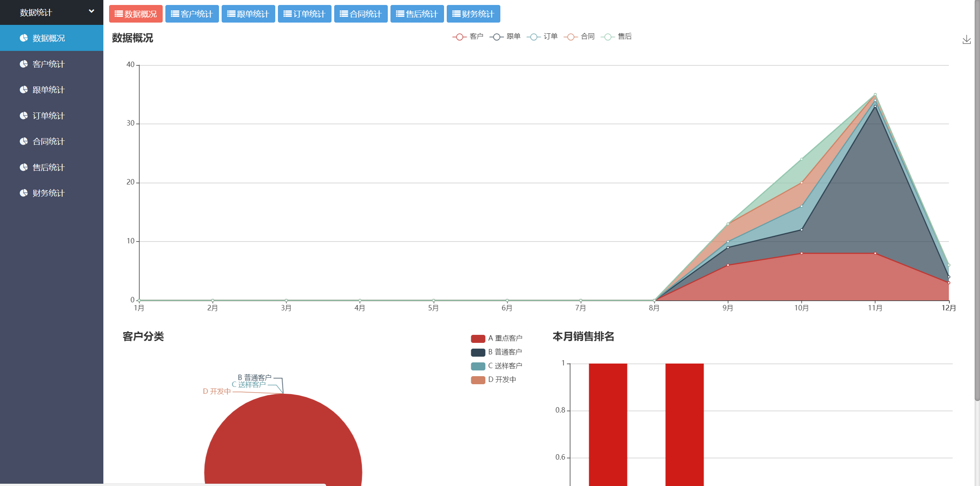Click the 客户统计 top button
The width and height of the screenshot is (980, 486).
[x=192, y=14]
